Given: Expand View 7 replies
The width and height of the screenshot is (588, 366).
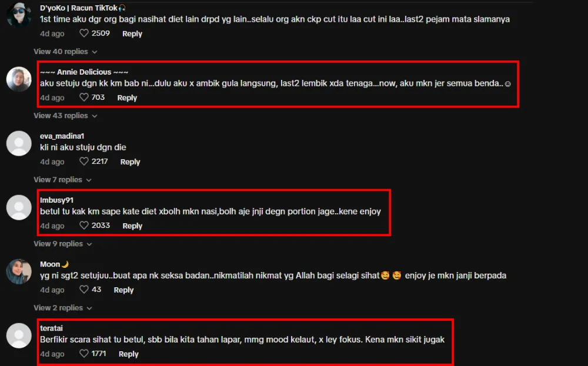Looking at the screenshot, I should coord(63,180).
